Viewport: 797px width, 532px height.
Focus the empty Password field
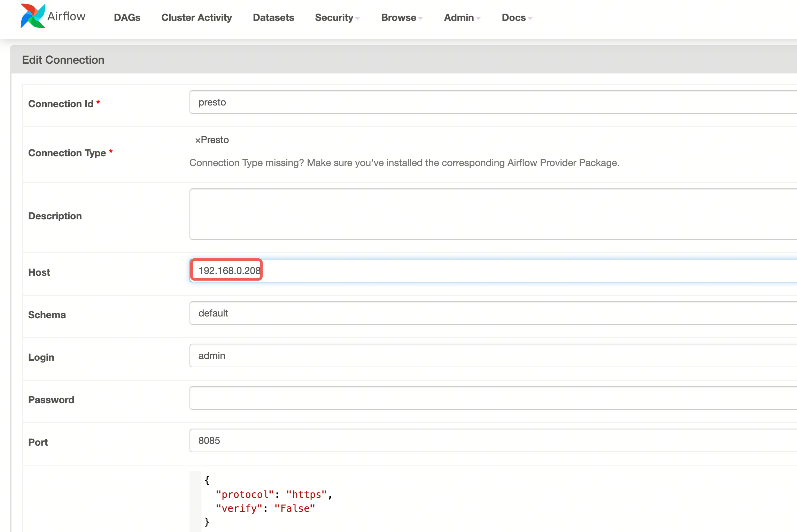pyautogui.click(x=488, y=398)
